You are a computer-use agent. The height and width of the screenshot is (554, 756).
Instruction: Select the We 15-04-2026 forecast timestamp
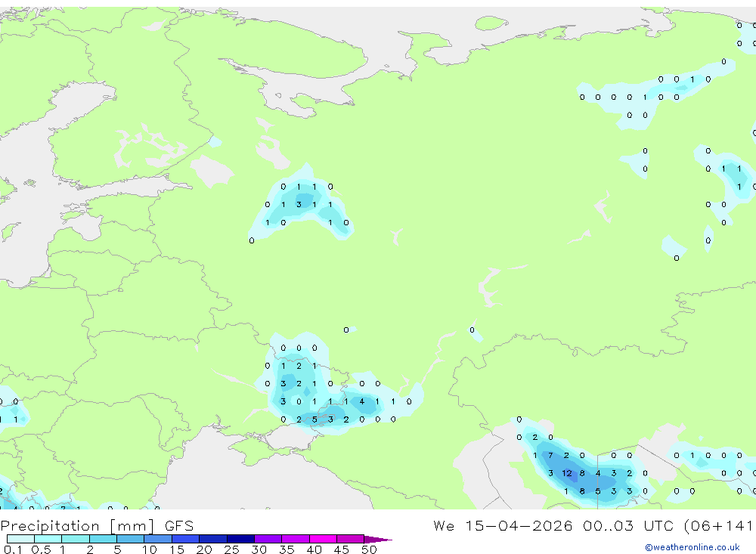click(x=593, y=525)
